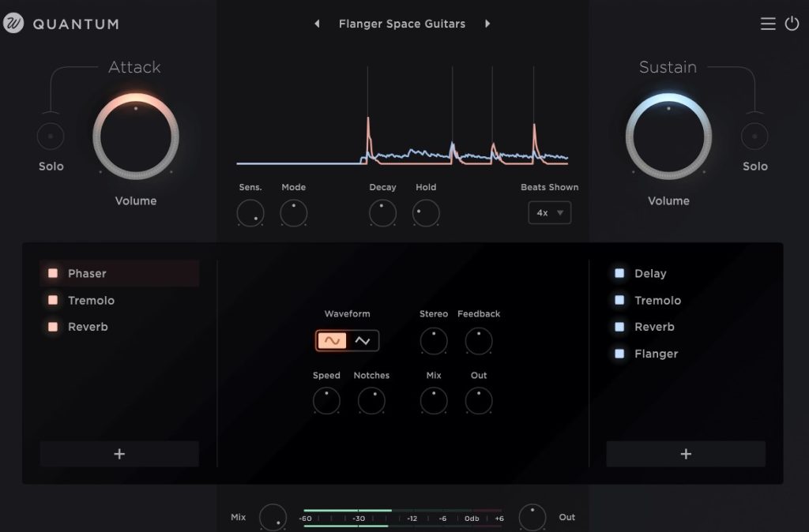Toggle the Attack Solo button
809x532 pixels.
click(x=51, y=137)
